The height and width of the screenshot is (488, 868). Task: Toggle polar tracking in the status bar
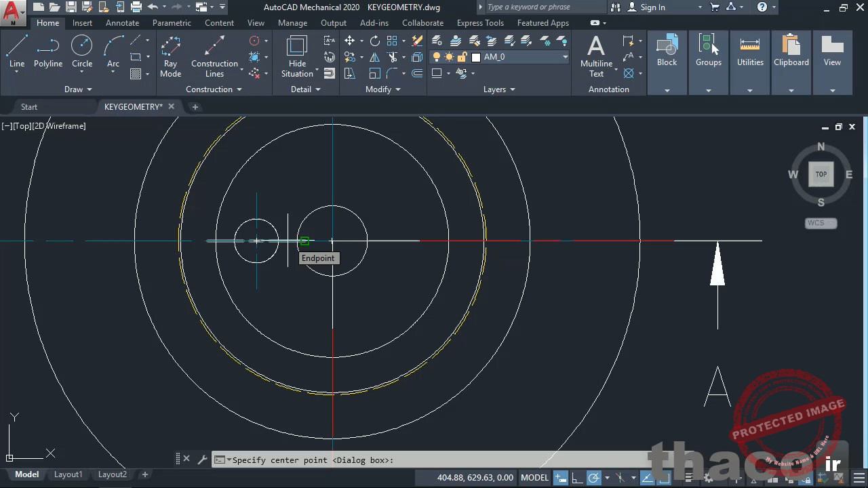click(x=593, y=478)
